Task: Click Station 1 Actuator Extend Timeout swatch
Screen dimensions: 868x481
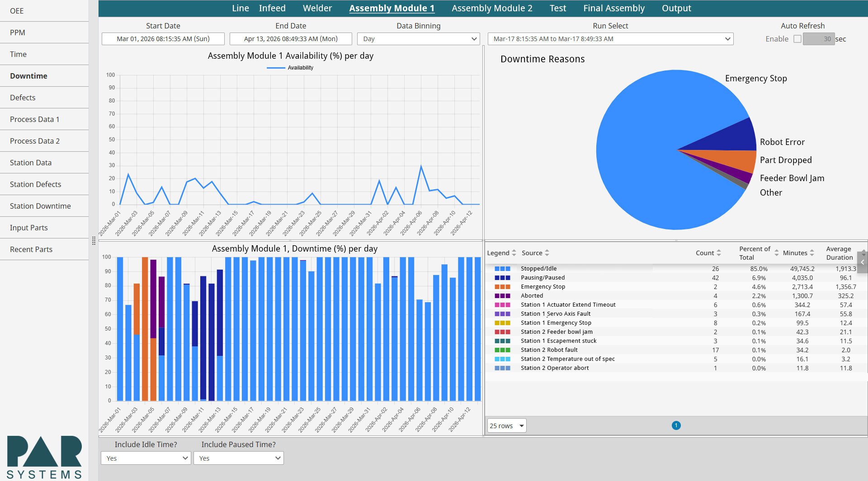Action: tap(502, 305)
